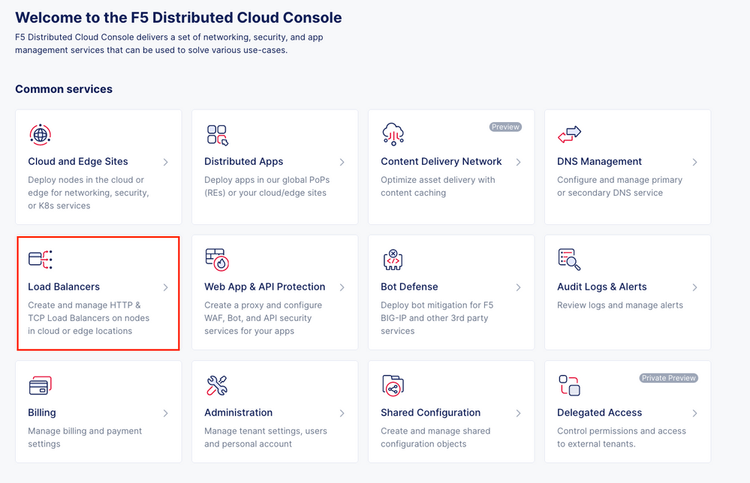Screen dimensions: 750x483
Task: Click the Private Preview badge
Action: click(x=668, y=378)
